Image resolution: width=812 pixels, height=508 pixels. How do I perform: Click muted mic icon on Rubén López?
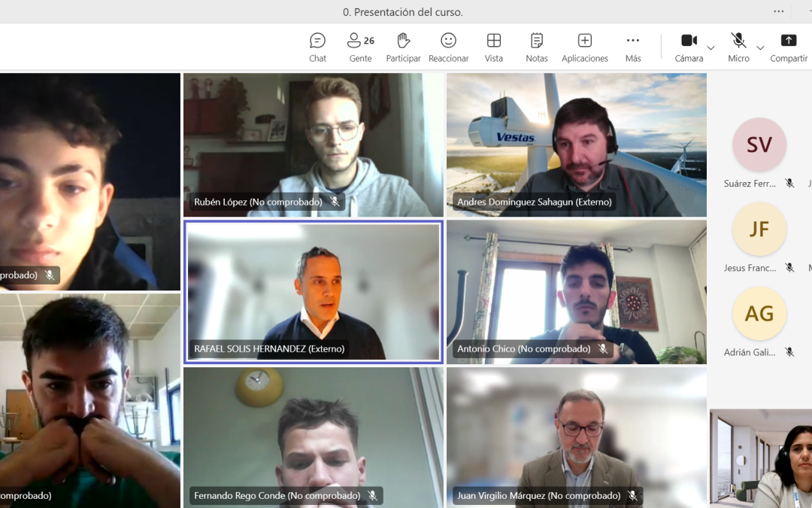(x=335, y=202)
